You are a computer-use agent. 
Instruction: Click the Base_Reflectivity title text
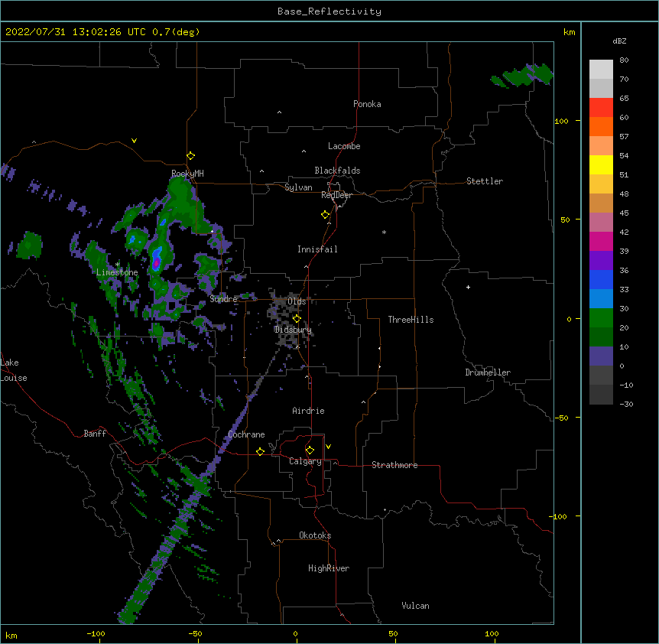329,11
